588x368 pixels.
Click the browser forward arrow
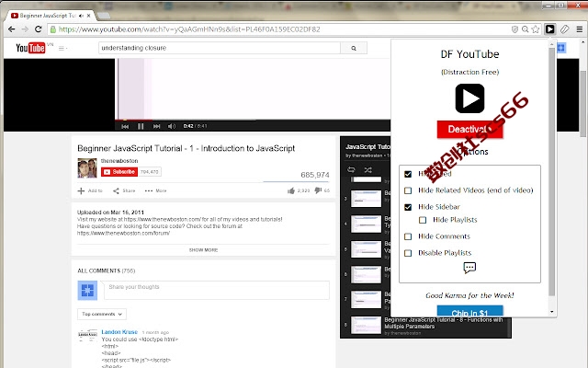pos(25,29)
